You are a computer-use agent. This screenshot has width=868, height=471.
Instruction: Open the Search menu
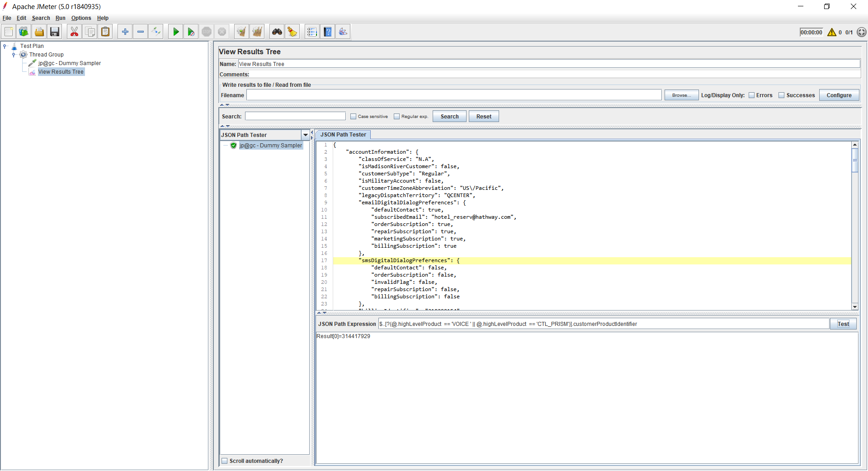(41, 18)
